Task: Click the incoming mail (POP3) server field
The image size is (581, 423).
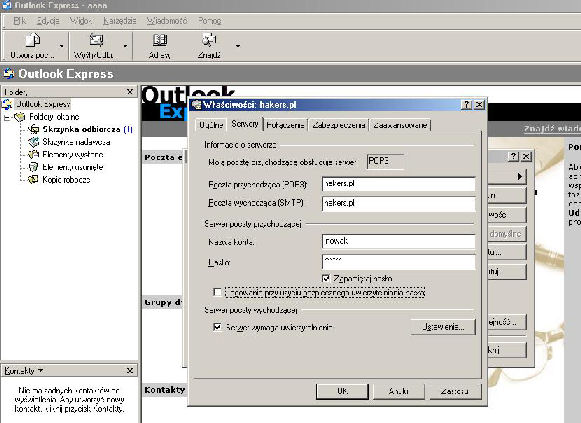Action: click(399, 184)
